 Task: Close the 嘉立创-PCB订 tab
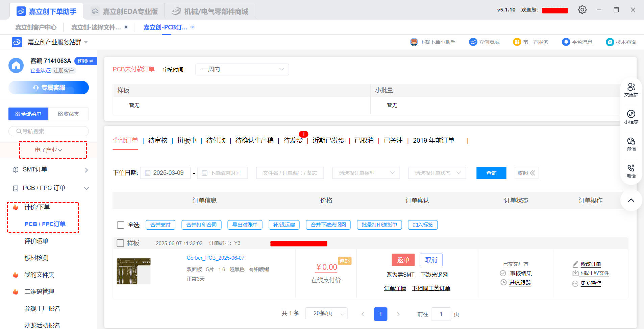[193, 27]
